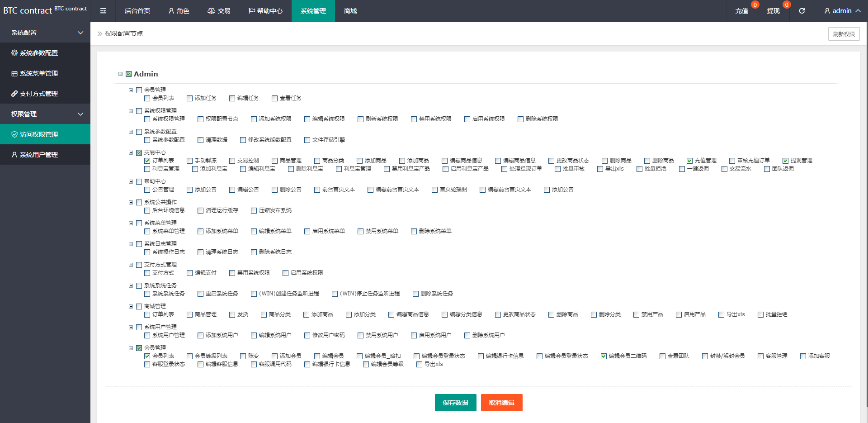868x423 pixels.
Task: Click the shield icon beside 访问权限管理
Action: click(x=14, y=134)
